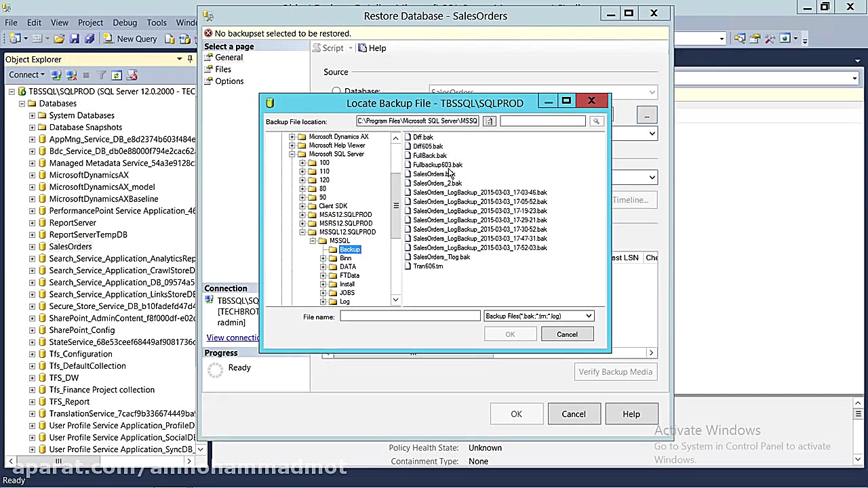868x488 pixels.
Task: Click the Script icon in Restore Database dialog
Action: [x=316, y=47]
